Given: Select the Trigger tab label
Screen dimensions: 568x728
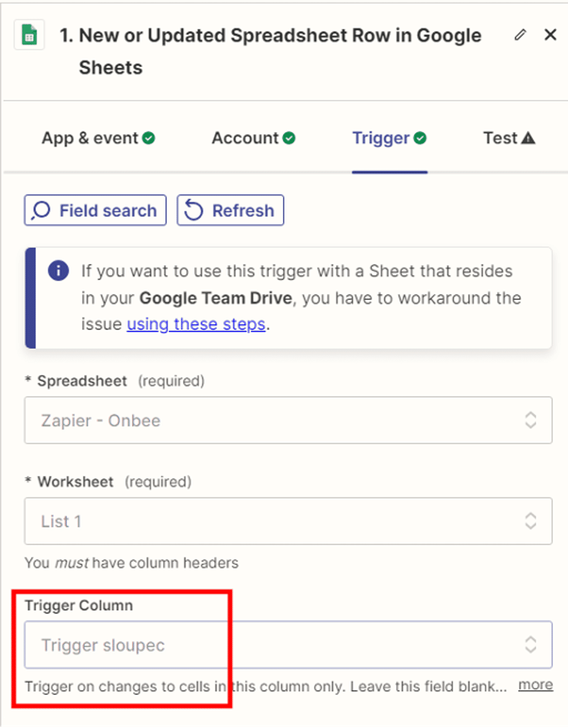Looking at the screenshot, I should (x=381, y=138).
